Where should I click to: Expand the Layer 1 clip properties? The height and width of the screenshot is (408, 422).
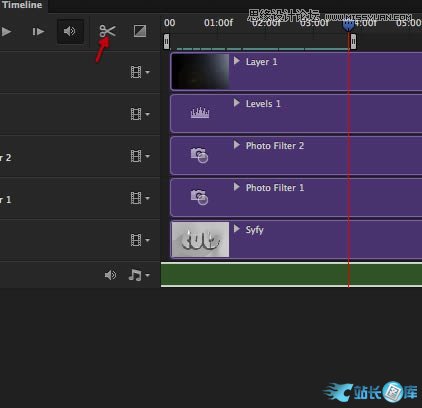click(237, 61)
